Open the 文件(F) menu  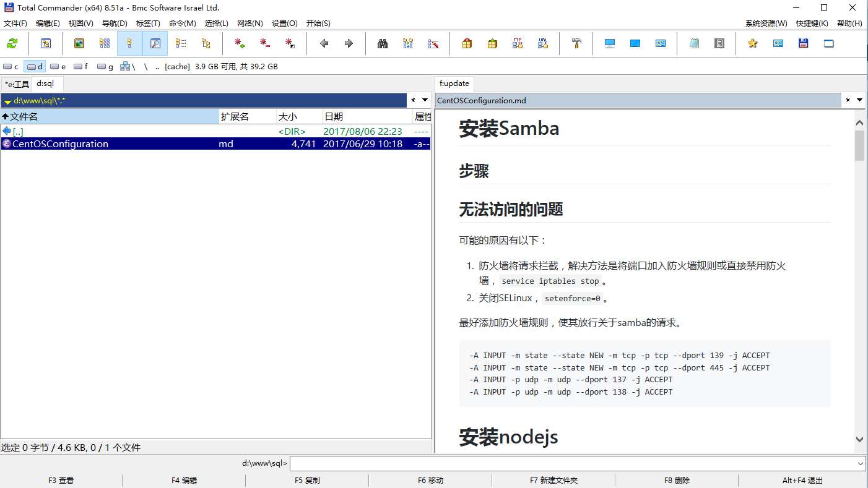pyautogui.click(x=15, y=24)
